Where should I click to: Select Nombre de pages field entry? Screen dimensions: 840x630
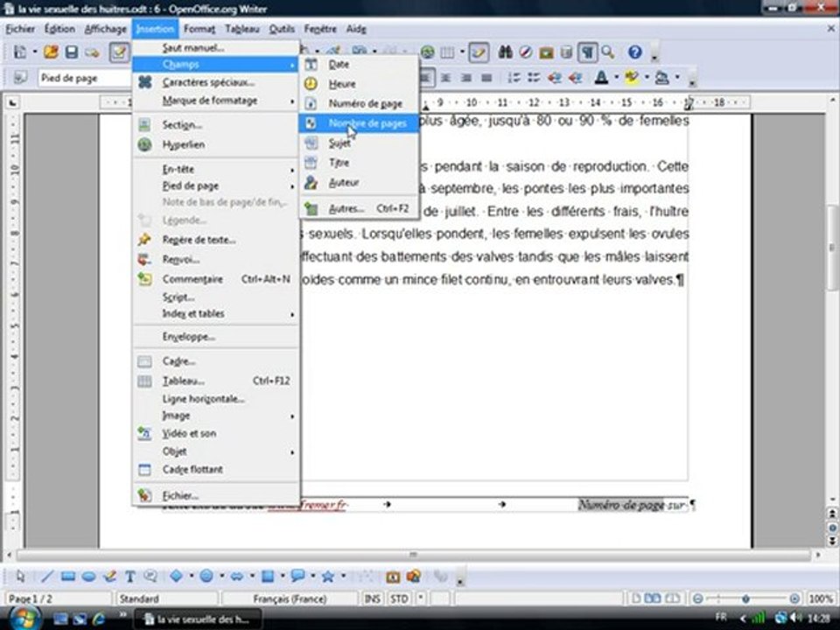(x=359, y=123)
